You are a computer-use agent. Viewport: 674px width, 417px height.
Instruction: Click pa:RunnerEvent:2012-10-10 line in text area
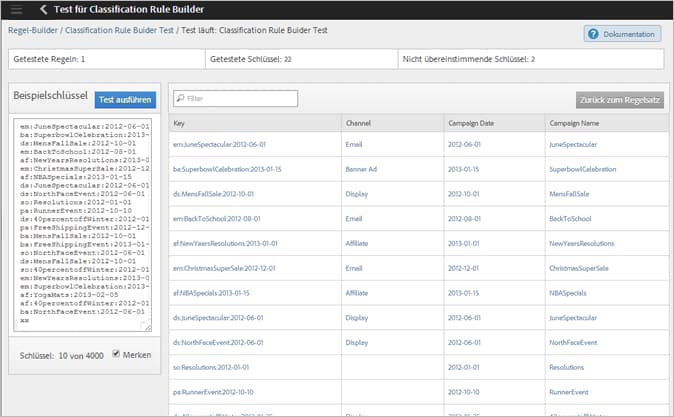(76, 211)
